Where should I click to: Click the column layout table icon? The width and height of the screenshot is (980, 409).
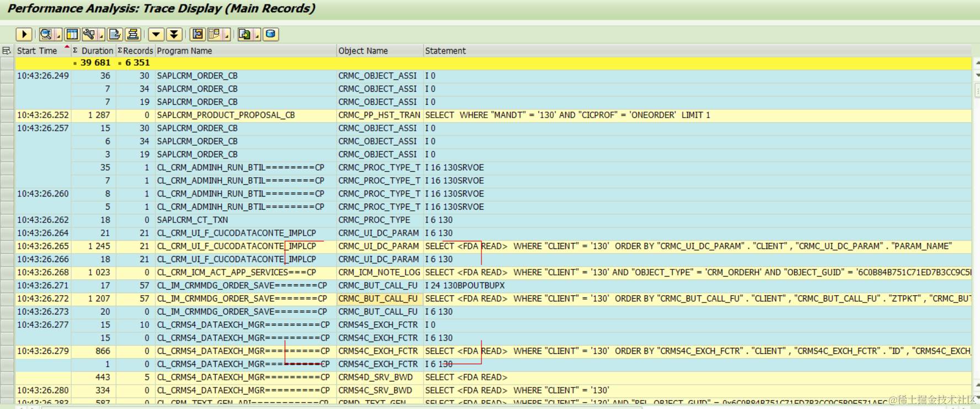click(x=72, y=34)
